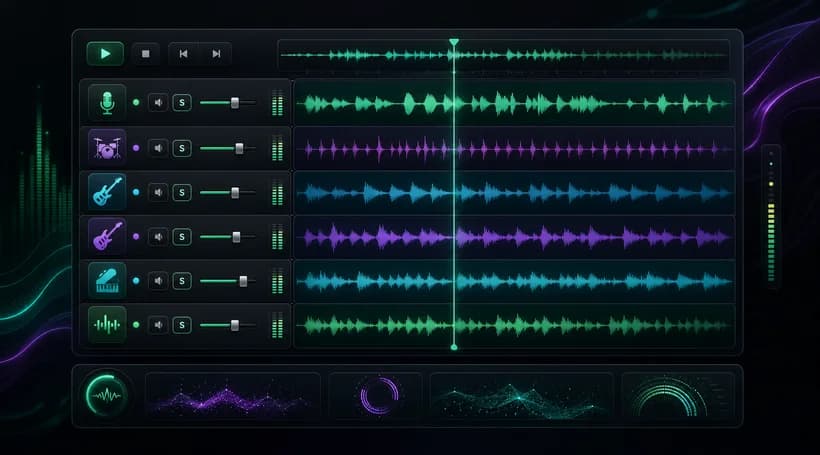
Task: Stop playback with the square stop button
Action: point(146,54)
